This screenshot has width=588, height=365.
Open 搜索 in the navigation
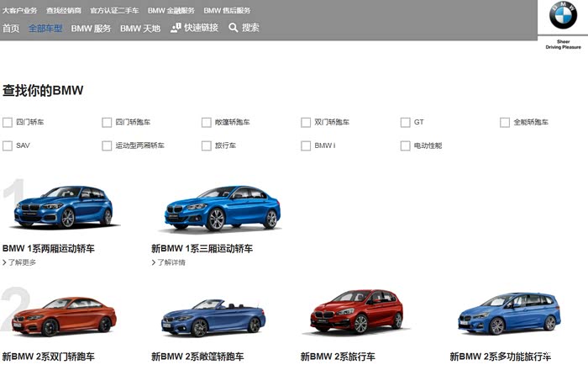pos(250,28)
